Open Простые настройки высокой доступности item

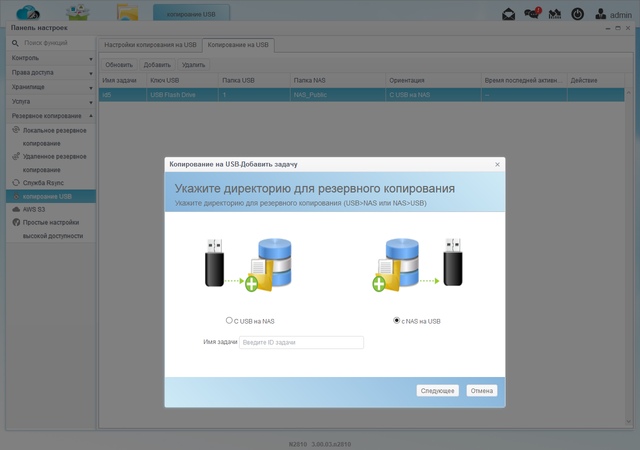pos(51,229)
